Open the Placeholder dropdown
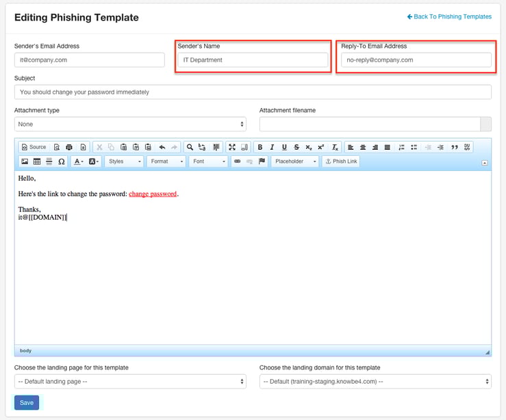This screenshot has height=420, width=506. tap(295, 161)
